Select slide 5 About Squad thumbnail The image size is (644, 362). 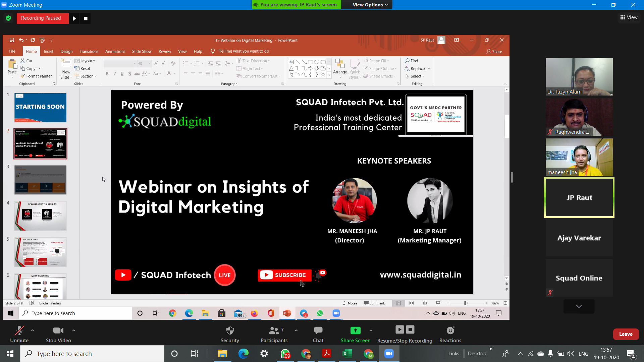point(40,252)
